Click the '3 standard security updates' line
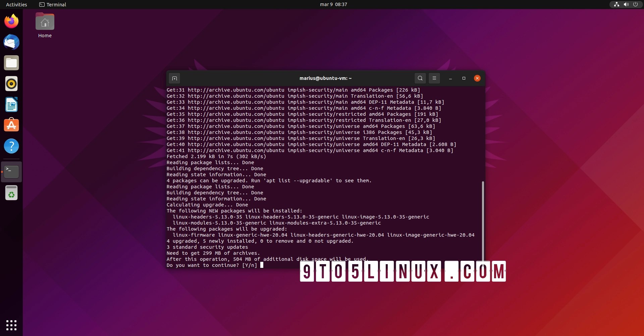Viewport: 644px width, 336px height. coord(207,247)
